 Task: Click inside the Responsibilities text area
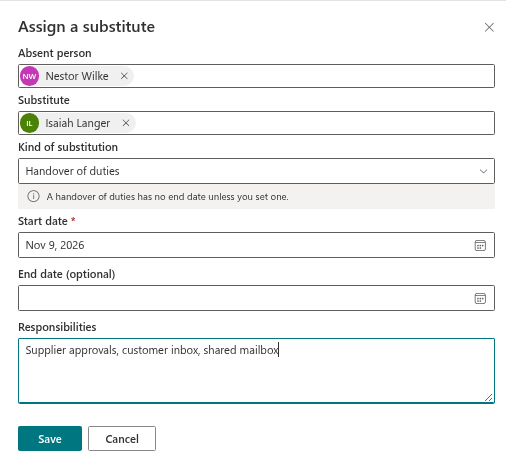256,371
